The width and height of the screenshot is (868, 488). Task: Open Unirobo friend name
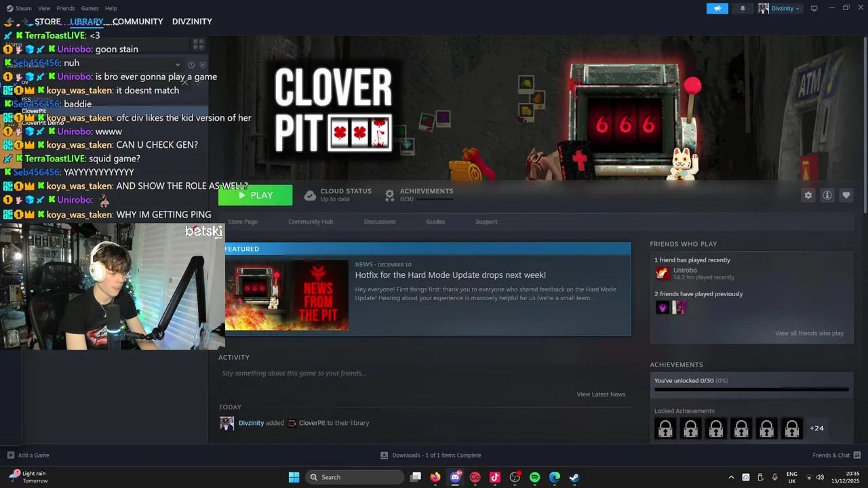tap(685, 270)
